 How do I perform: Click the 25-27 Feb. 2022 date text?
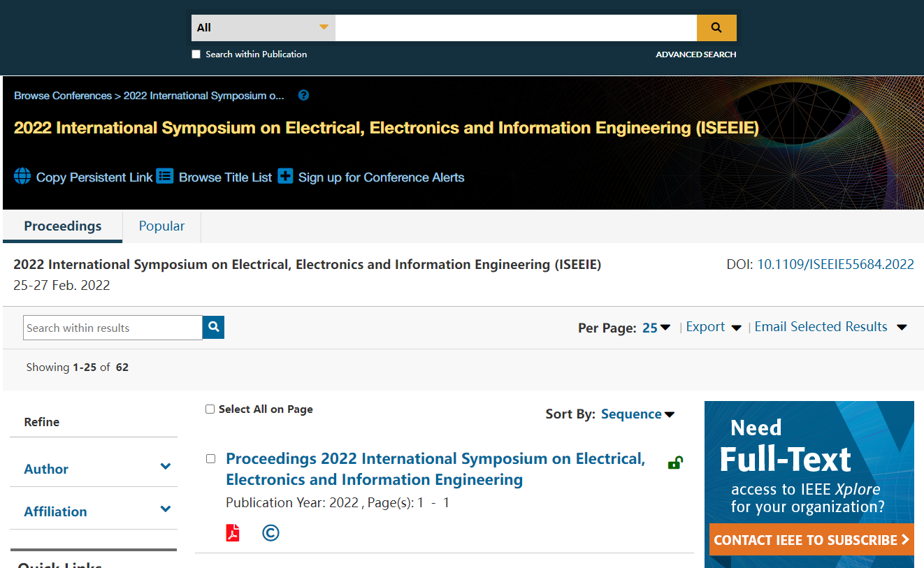(x=62, y=285)
